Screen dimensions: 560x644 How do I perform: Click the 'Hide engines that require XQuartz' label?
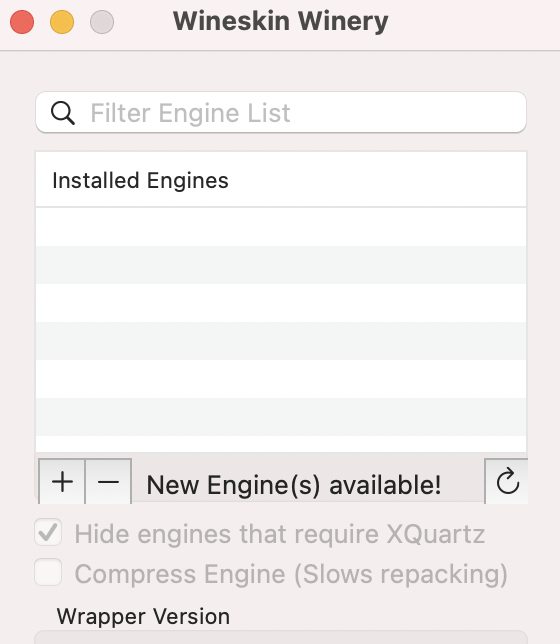(279, 534)
